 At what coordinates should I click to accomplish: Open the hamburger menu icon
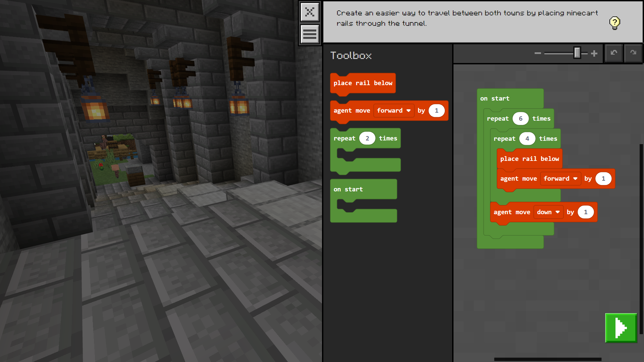coord(310,34)
